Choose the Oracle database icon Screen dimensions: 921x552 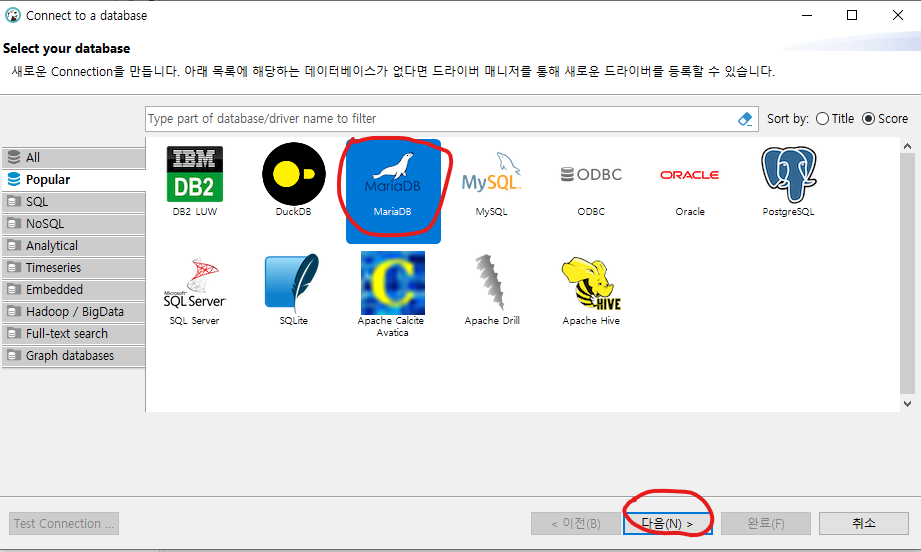[690, 175]
